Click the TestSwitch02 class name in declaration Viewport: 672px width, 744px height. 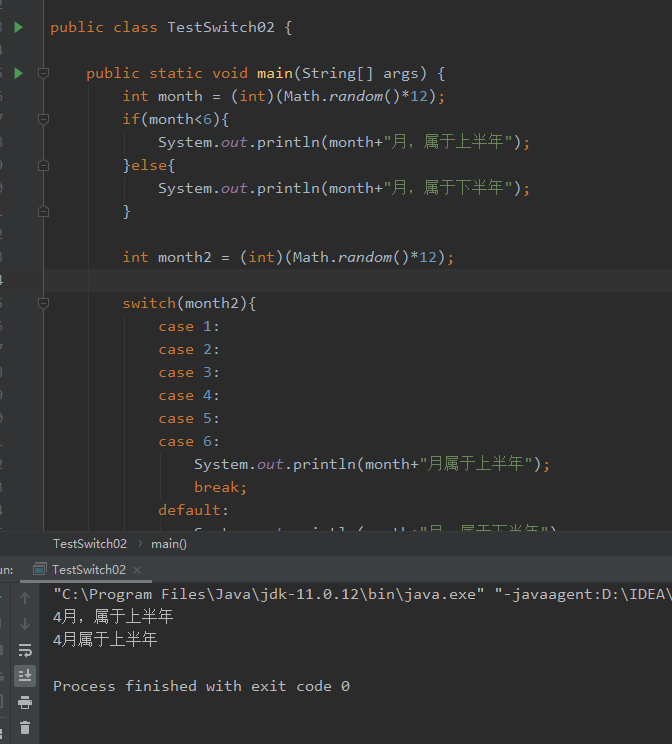point(221,28)
